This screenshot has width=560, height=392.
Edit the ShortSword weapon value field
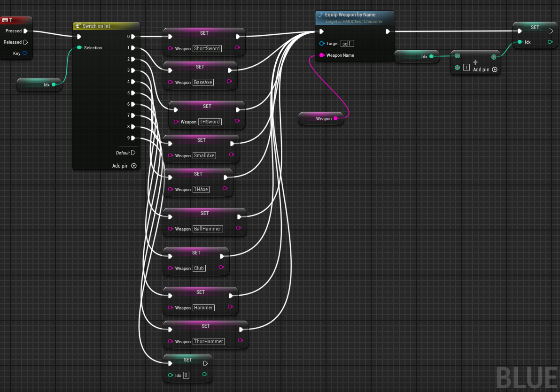(x=207, y=48)
